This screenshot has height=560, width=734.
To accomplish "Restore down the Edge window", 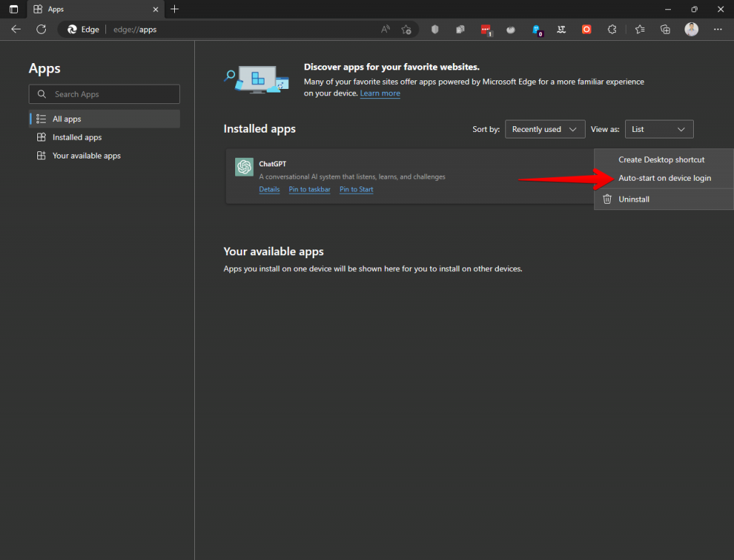I will pyautogui.click(x=694, y=9).
